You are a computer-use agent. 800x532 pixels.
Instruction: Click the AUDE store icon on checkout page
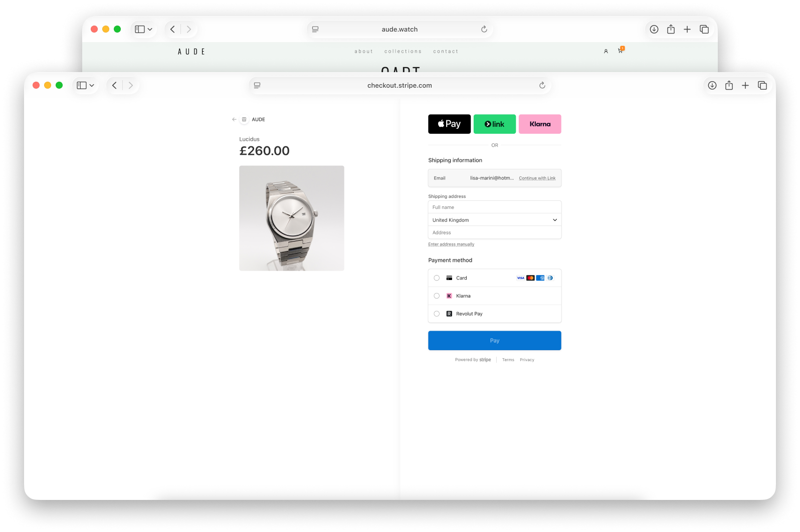[244, 119]
